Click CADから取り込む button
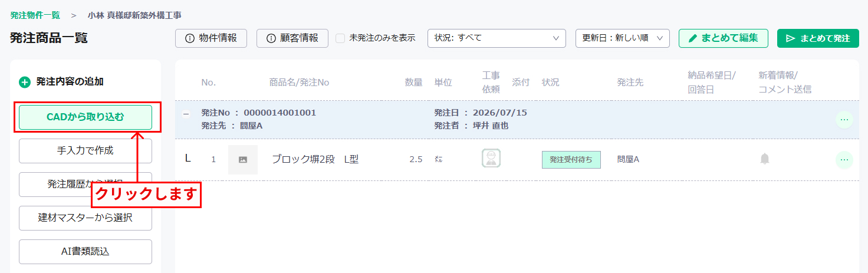 (86, 117)
